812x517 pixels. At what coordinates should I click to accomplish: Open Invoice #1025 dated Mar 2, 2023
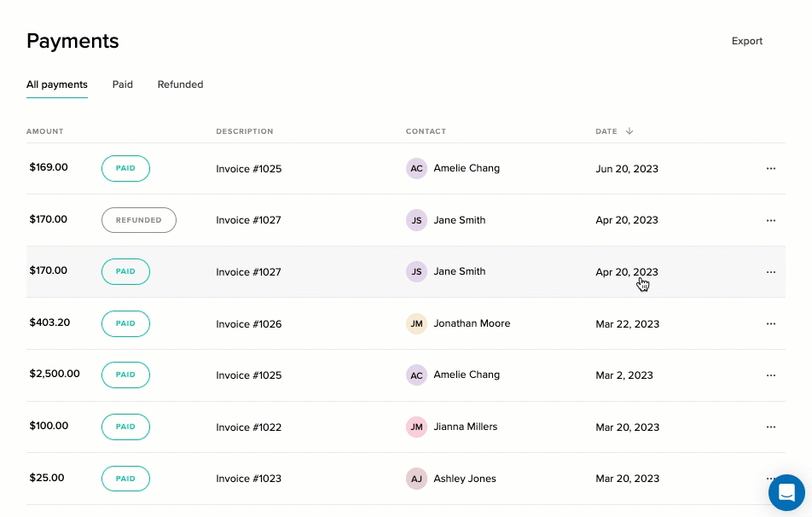(248, 375)
